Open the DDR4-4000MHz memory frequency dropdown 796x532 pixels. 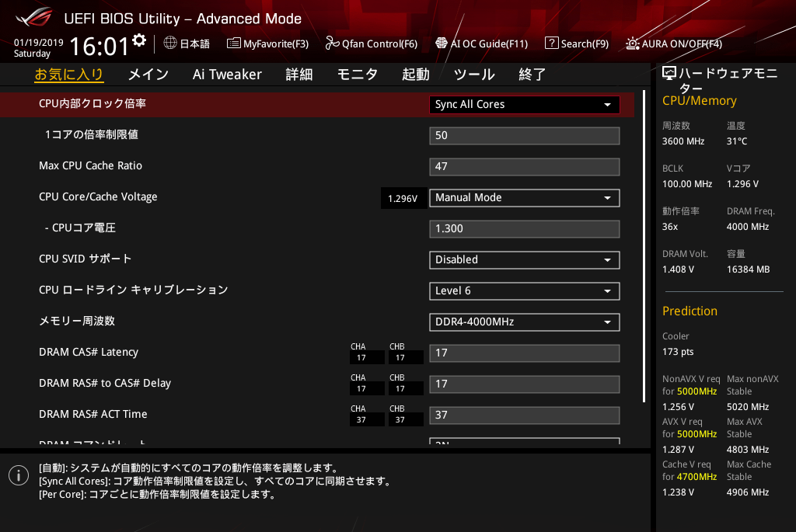525,322
